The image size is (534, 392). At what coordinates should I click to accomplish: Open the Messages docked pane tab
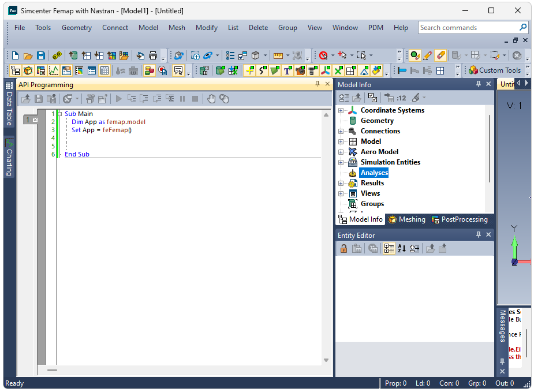(502, 326)
